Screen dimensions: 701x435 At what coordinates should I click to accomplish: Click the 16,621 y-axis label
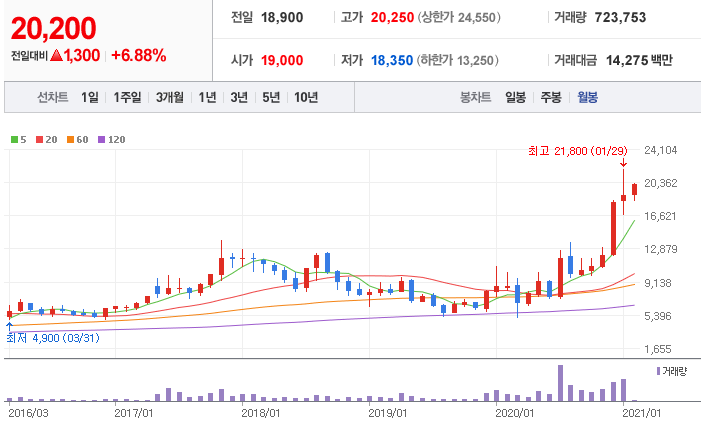coord(660,216)
